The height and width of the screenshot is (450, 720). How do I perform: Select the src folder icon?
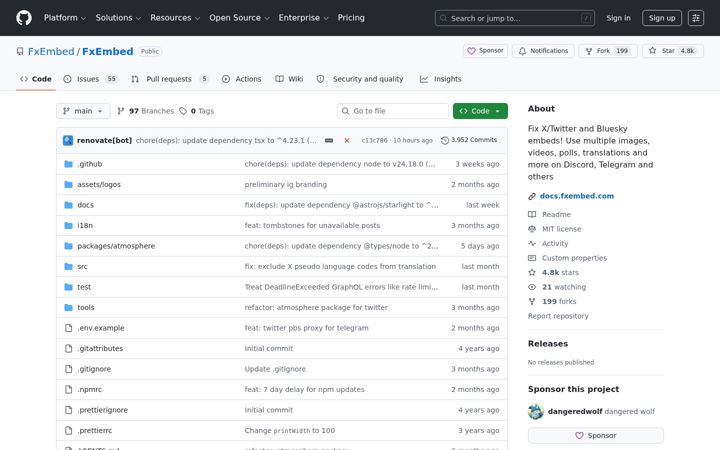[x=68, y=266]
